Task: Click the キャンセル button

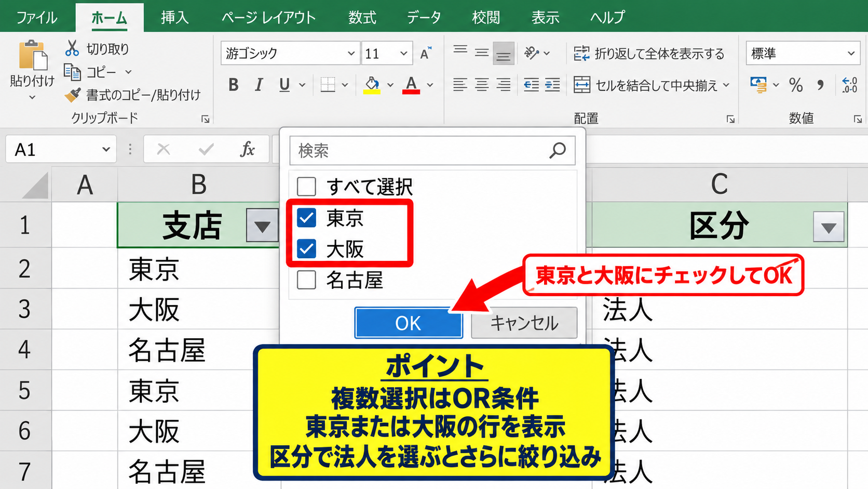Action: 524,323
